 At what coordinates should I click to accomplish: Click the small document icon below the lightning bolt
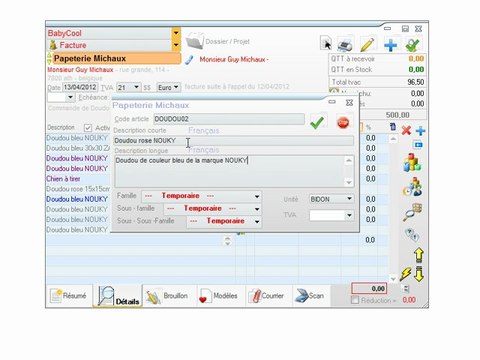[x=406, y=289]
